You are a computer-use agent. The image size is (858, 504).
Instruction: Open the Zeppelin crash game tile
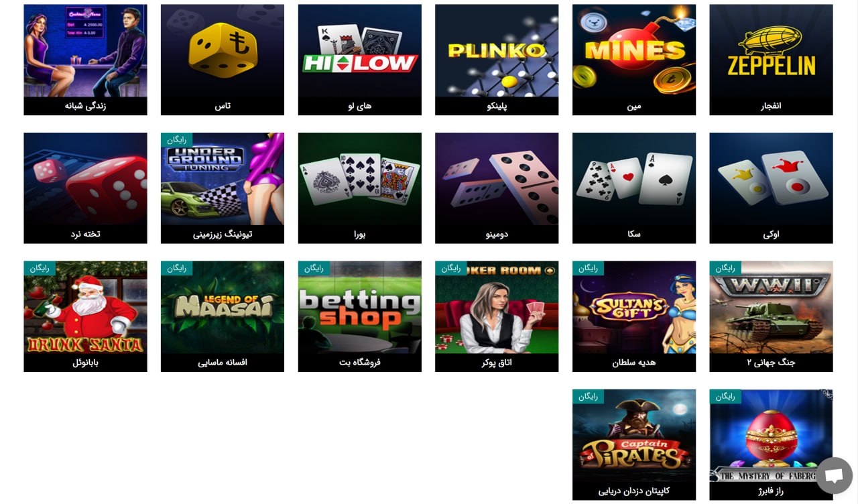(x=771, y=60)
